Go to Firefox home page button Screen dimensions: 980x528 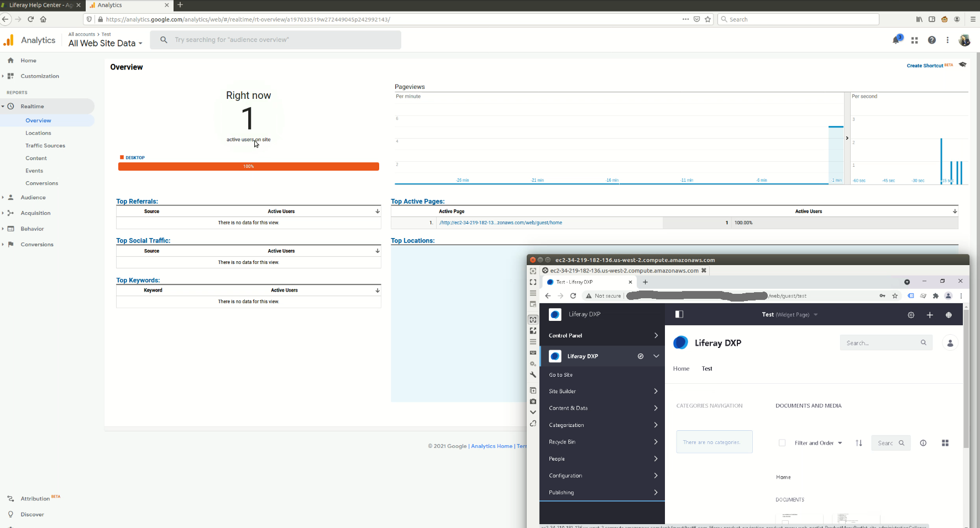click(x=43, y=19)
